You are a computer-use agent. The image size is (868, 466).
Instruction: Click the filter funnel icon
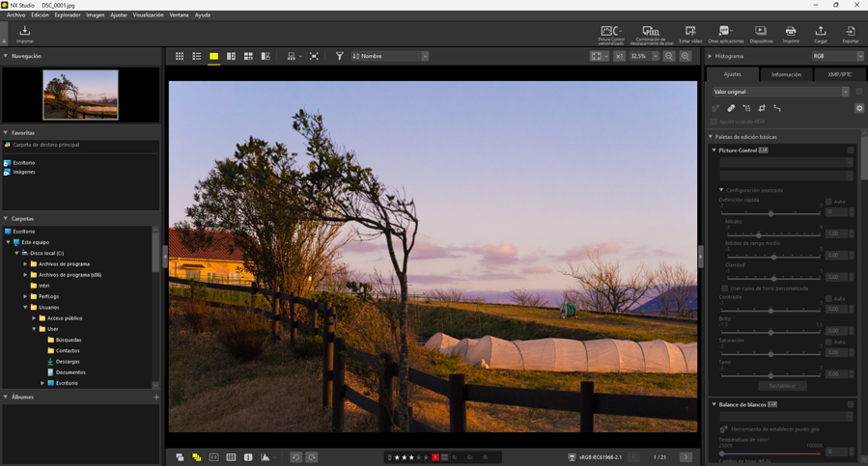point(339,57)
